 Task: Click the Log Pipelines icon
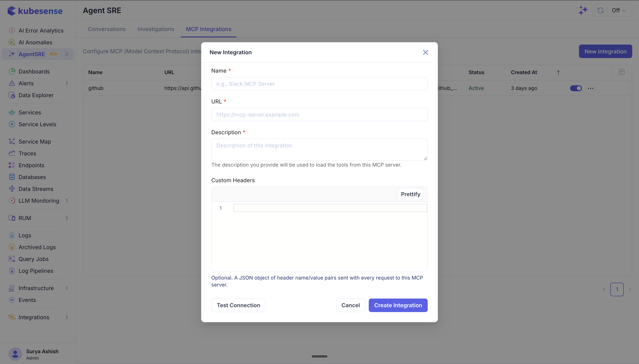click(x=12, y=271)
